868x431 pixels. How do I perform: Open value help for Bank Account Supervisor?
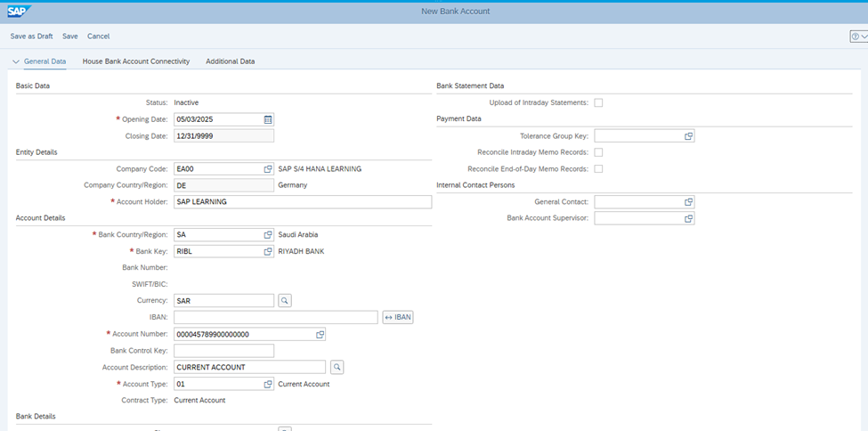[689, 218]
